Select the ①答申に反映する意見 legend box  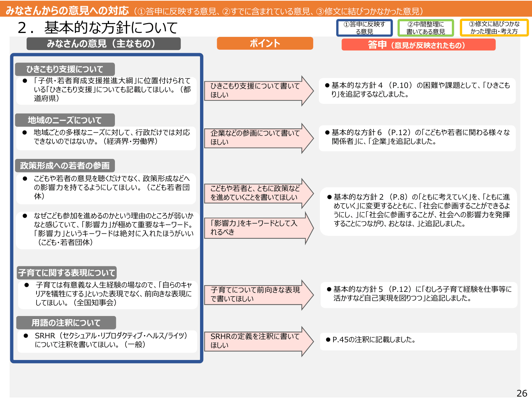363,27
